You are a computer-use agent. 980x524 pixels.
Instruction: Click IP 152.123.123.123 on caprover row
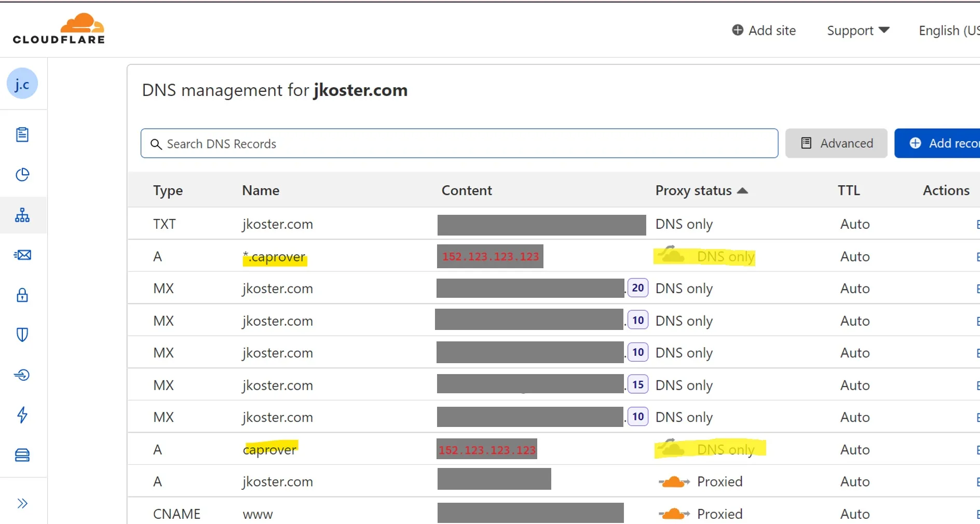(487, 450)
